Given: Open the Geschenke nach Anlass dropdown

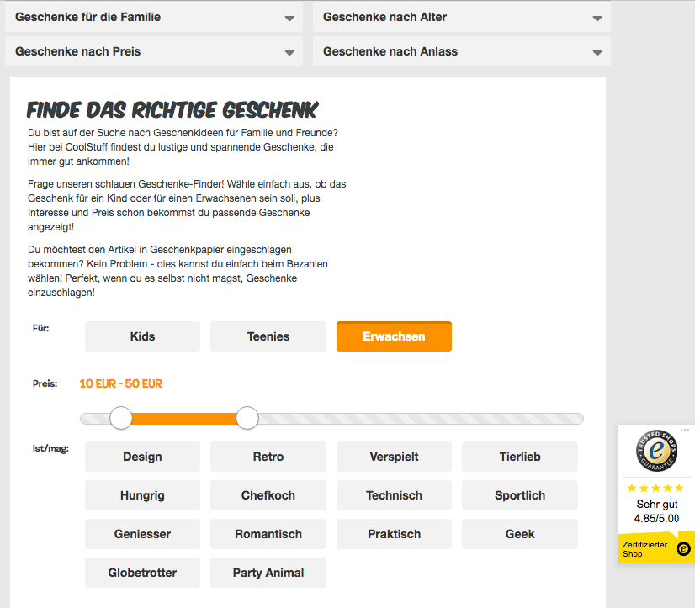Looking at the screenshot, I should pyautogui.click(x=461, y=51).
